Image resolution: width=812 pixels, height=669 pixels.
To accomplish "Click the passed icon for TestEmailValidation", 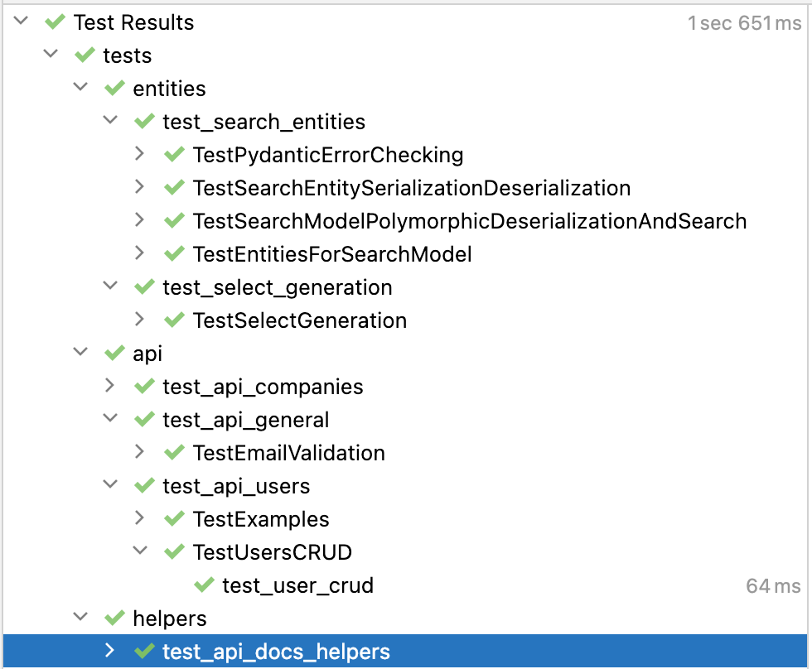I will pos(174,453).
